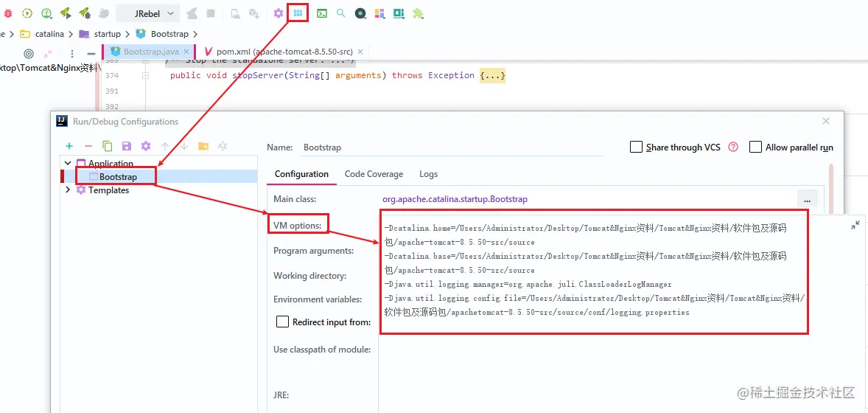The width and height of the screenshot is (868, 413).
Task: Expand the Templates tree node
Action: click(68, 190)
